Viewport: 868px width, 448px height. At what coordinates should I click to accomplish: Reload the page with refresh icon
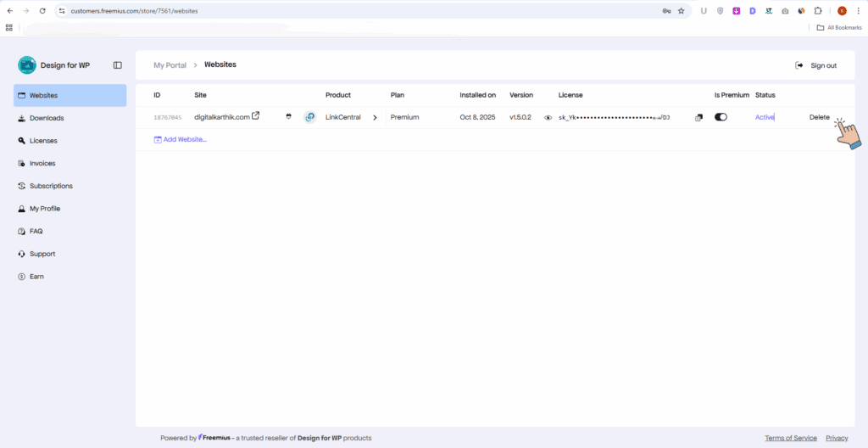tap(43, 10)
